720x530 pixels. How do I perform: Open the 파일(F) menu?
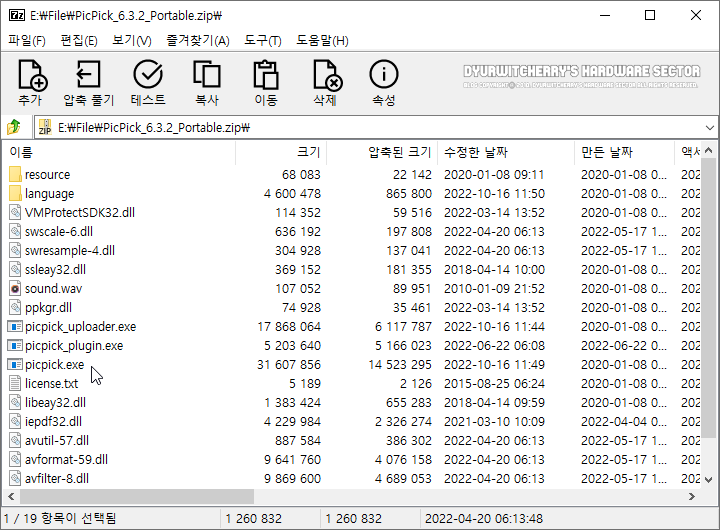pyautogui.click(x=27, y=40)
